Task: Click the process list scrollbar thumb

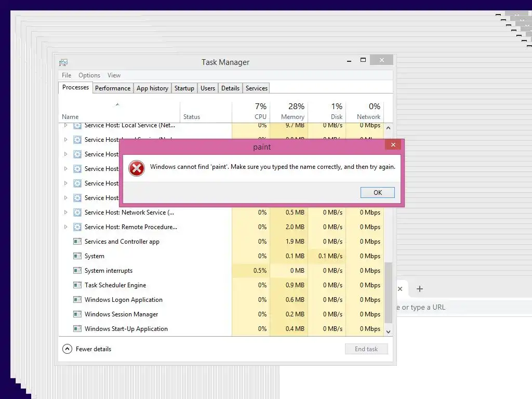Action: [x=389, y=292]
